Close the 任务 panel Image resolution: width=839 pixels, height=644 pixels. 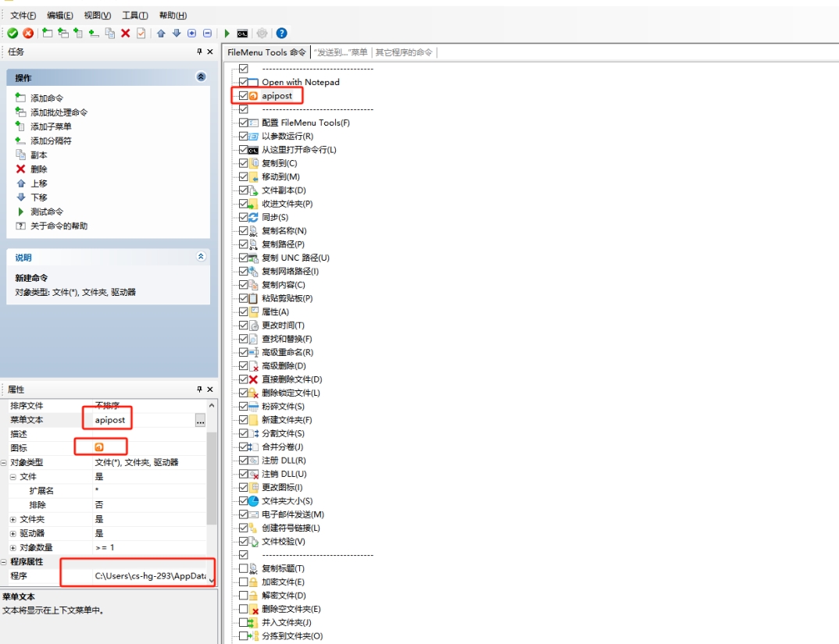click(209, 52)
